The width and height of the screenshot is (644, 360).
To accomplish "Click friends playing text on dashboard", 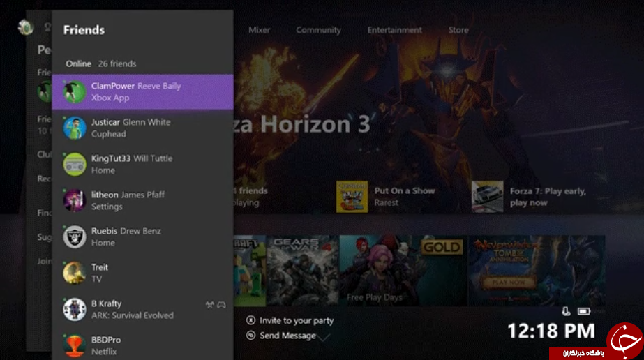I will point(250,197).
